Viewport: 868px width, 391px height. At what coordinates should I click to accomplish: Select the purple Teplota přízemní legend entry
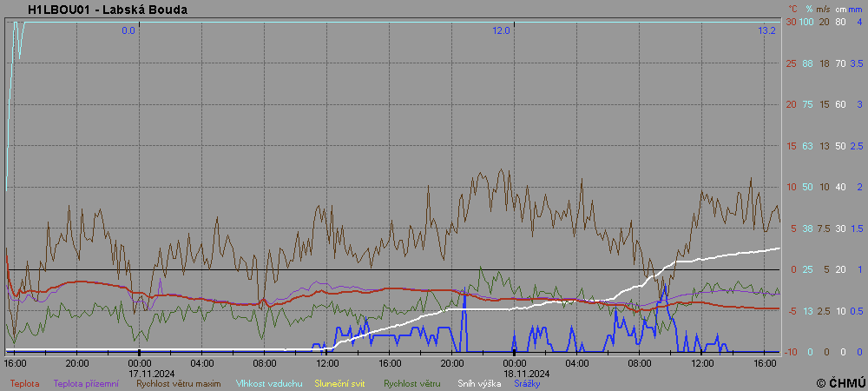(x=86, y=383)
